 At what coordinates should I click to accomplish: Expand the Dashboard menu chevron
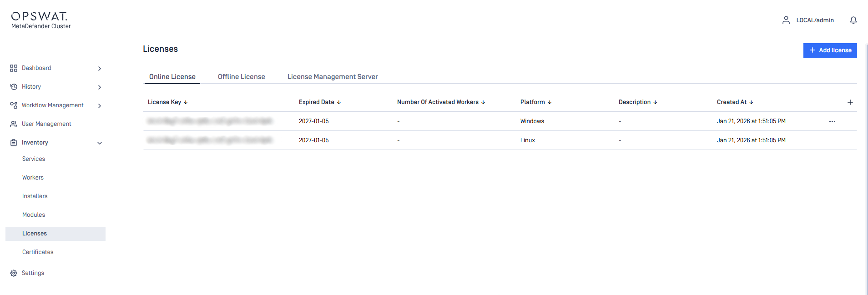(100, 69)
